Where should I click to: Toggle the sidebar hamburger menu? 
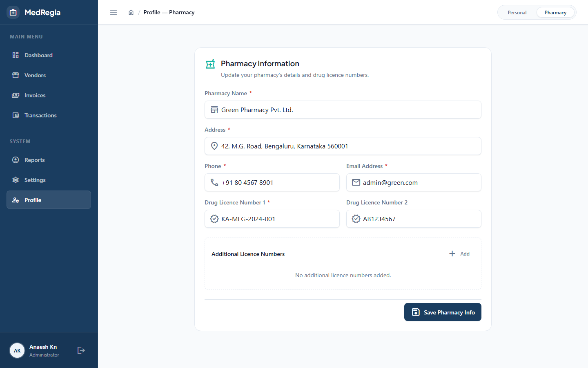[114, 12]
